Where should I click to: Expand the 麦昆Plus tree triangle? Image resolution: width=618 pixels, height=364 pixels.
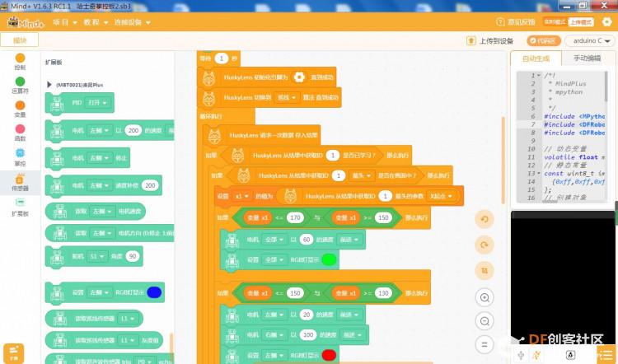click(x=49, y=85)
